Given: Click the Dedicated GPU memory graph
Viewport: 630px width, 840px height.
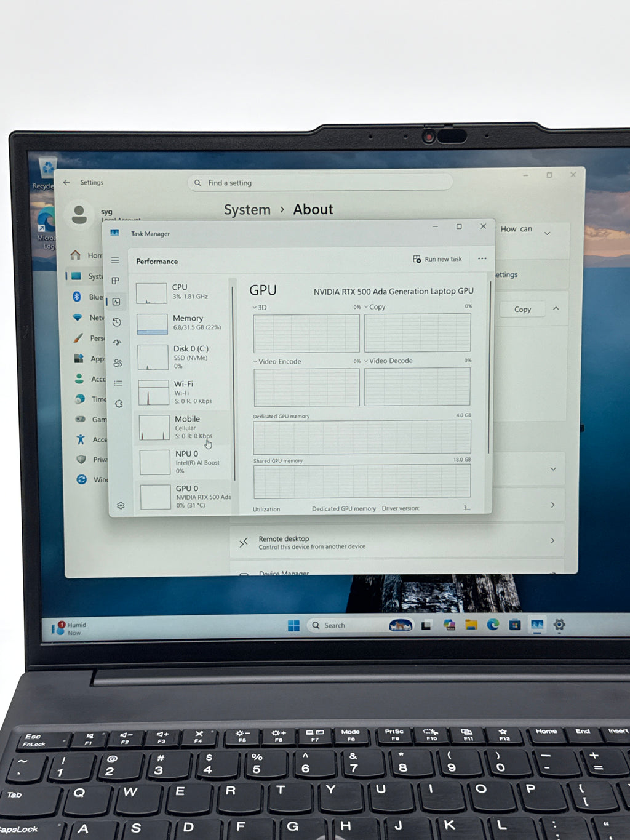Looking at the screenshot, I should (362, 438).
